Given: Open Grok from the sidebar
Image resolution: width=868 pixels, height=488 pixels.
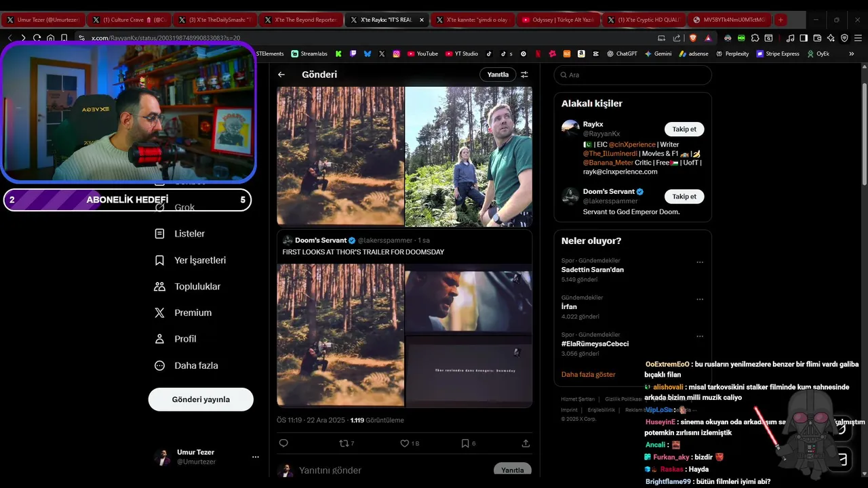Looking at the screenshot, I should 175,207.
